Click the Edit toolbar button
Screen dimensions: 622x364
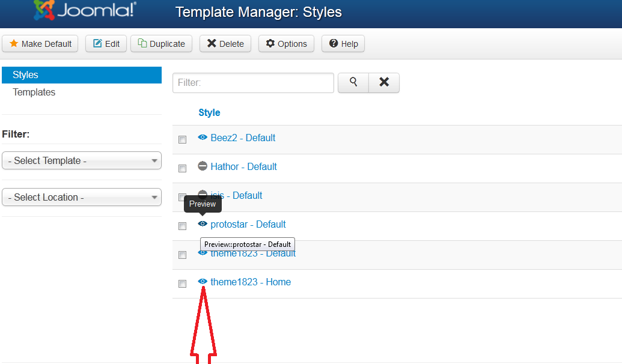click(106, 44)
